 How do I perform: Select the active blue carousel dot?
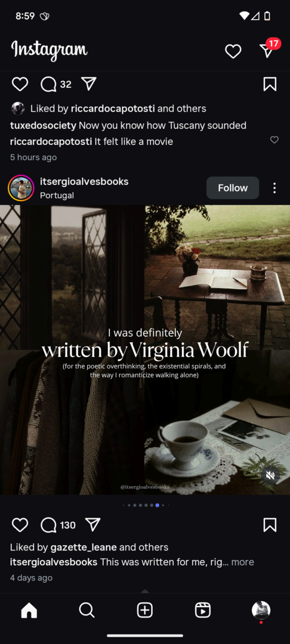tap(158, 505)
